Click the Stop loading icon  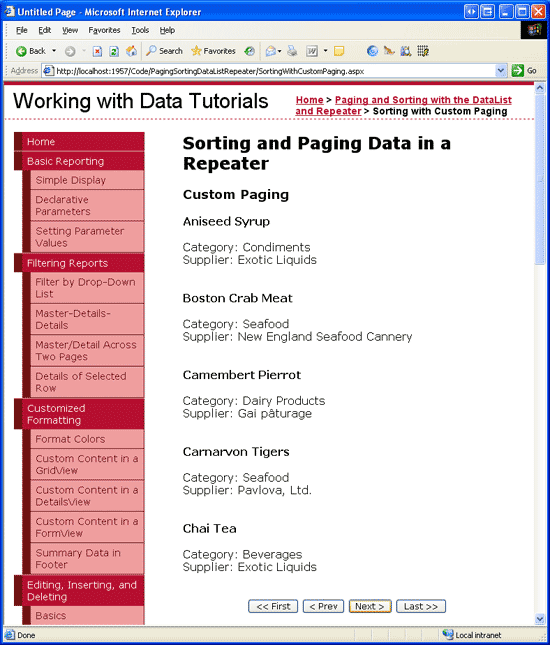pos(97,51)
